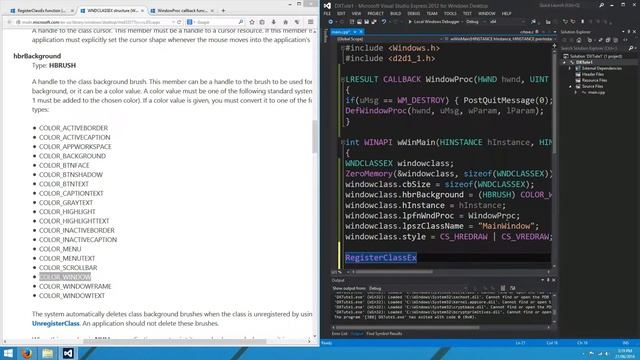The width and height of the screenshot is (640, 360).
Task: Click the Visual Studio logo in title bar
Action: (x=327, y=6)
